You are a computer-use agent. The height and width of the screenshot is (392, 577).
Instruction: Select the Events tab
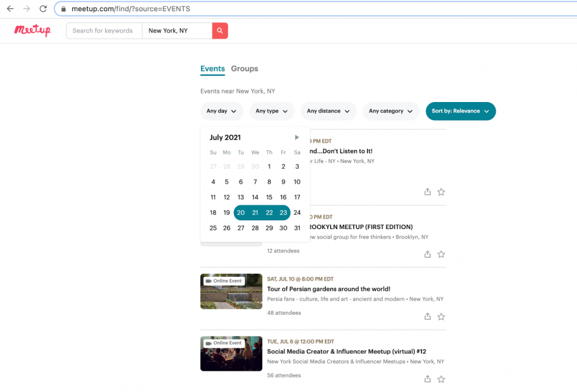(x=212, y=68)
